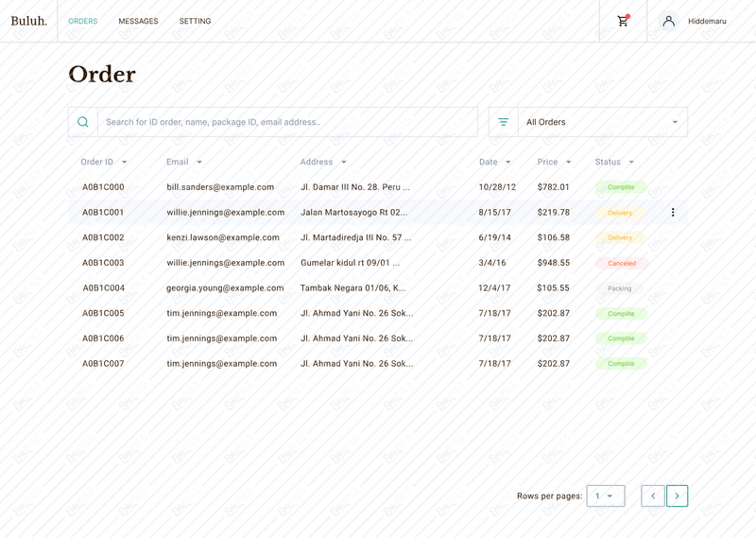756x538 pixels.
Task: Select order ID A0B1C005
Action: pos(103,313)
